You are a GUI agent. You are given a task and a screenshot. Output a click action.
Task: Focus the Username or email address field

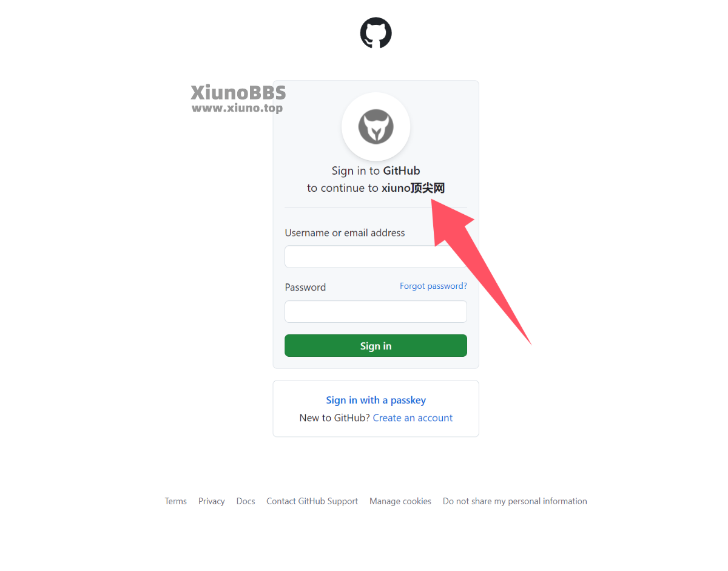[376, 257]
